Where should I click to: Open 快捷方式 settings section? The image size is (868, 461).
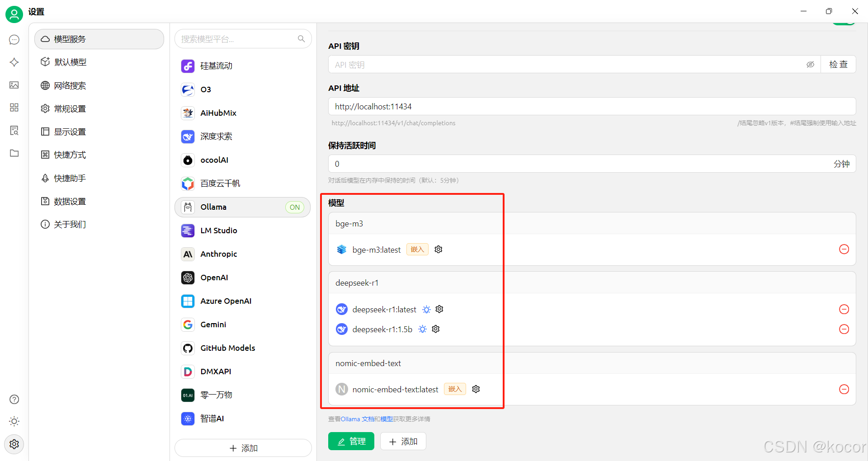pos(99,155)
